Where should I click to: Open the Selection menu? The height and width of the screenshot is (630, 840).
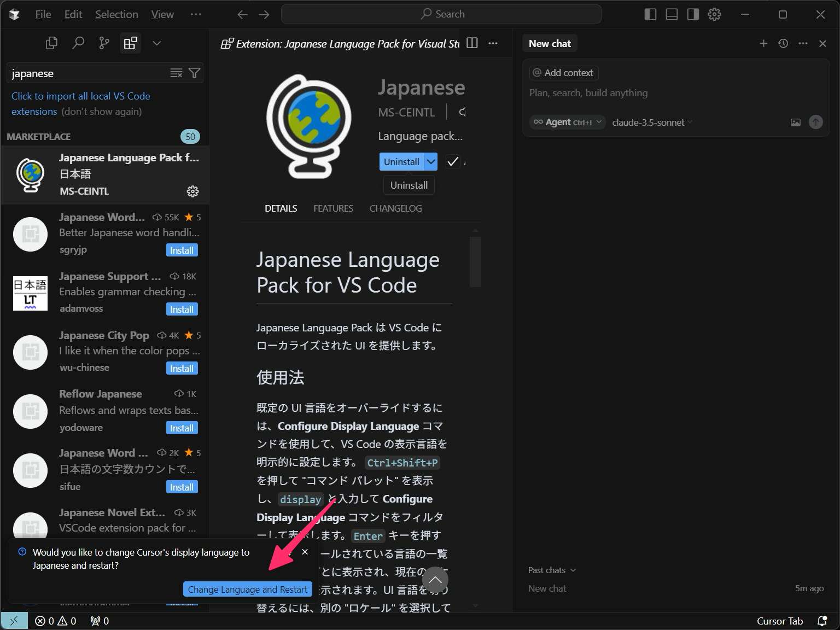(x=116, y=14)
